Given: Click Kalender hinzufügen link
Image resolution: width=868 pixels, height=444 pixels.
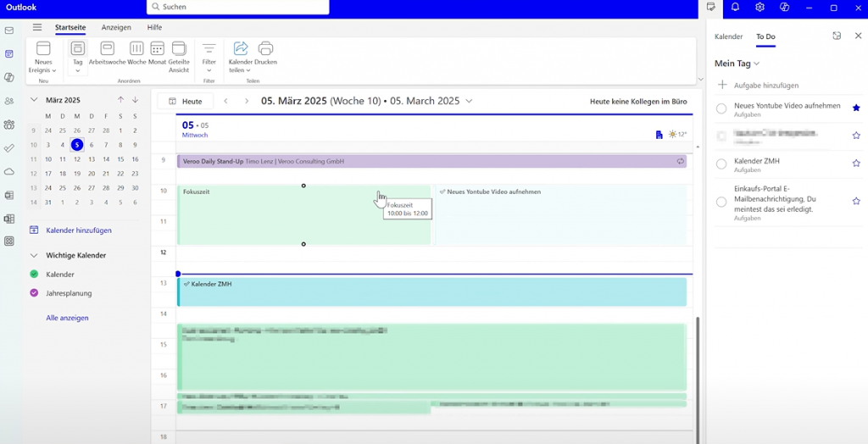Looking at the screenshot, I should coord(79,230).
